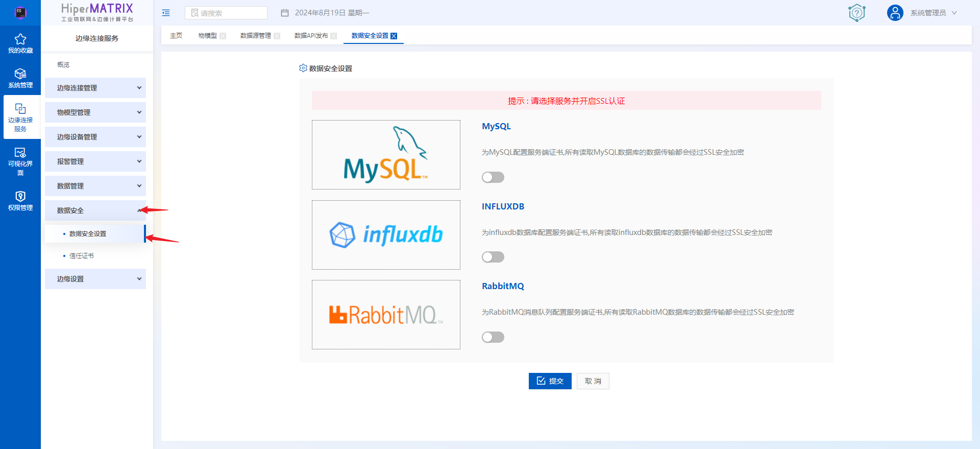Viewport: 980px width, 449px height.
Task: Expand 边缘设置 menu group
Action: (x=95, y=279)
